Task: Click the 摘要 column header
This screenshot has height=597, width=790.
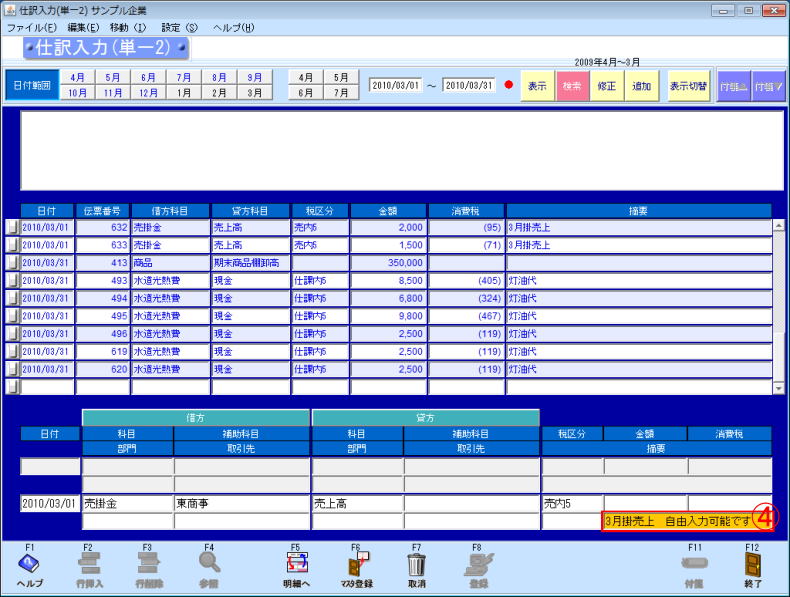Action: coord(638,211)
